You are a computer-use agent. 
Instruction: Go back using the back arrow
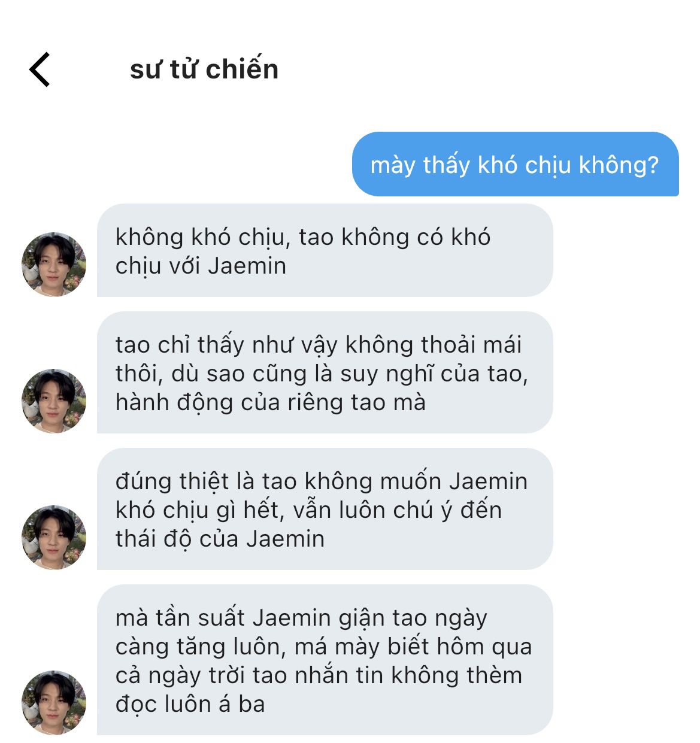[x=40, y=69]
